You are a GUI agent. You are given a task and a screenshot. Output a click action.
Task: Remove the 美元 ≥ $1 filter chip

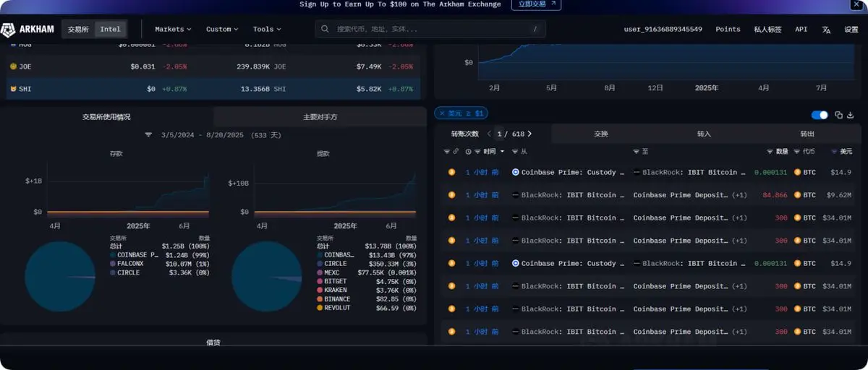442,113
